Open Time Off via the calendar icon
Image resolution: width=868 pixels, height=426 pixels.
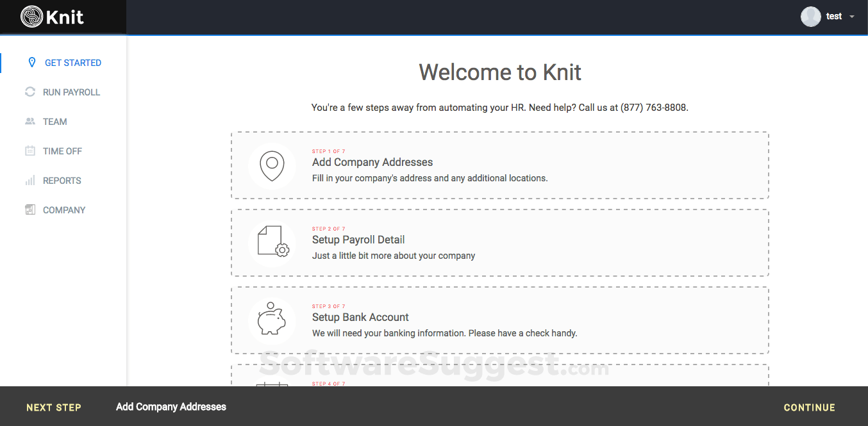tap(30, 151)
